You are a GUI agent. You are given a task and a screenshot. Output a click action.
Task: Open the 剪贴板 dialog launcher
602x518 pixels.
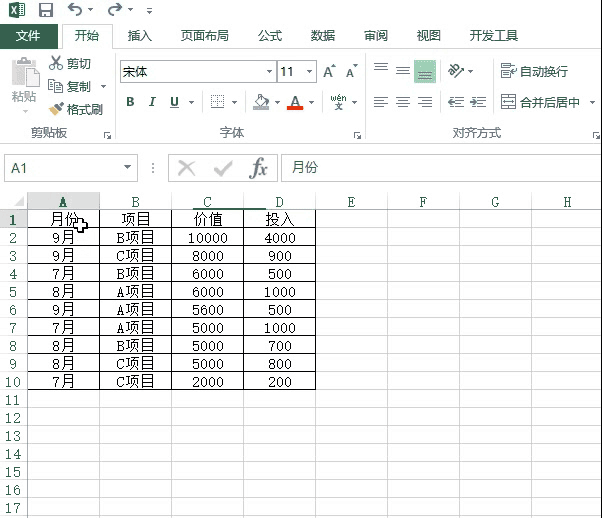pos(108,136)
